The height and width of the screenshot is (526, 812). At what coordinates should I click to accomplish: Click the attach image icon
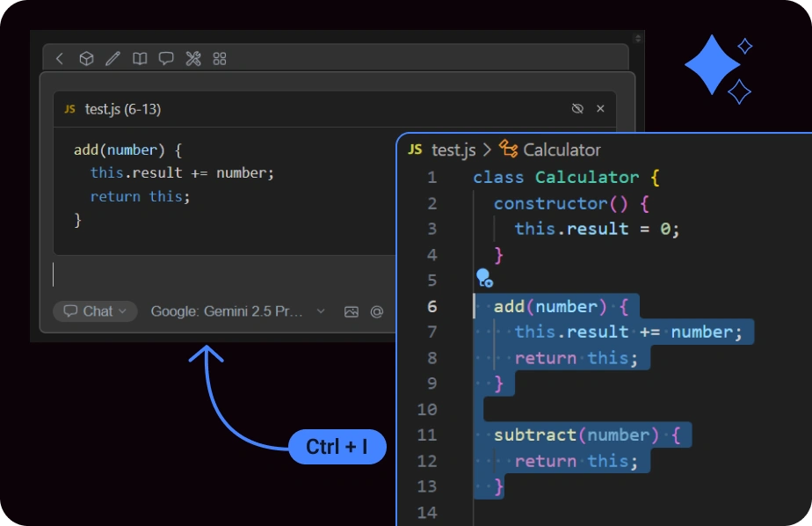[x=352, y=311]
